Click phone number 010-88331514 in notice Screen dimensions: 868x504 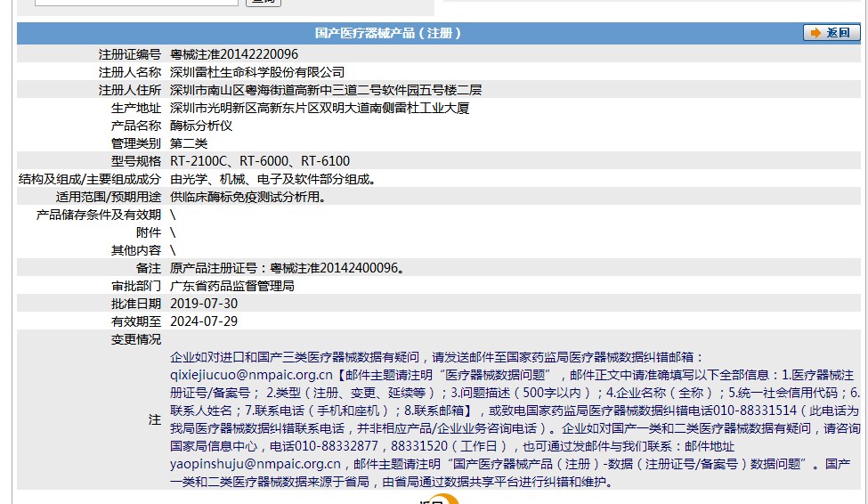point(755,411)
